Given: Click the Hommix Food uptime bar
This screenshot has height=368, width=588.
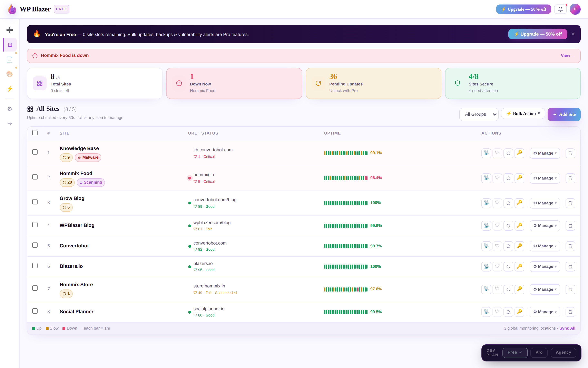Looking at the screenshot, I should click(345, 178).
